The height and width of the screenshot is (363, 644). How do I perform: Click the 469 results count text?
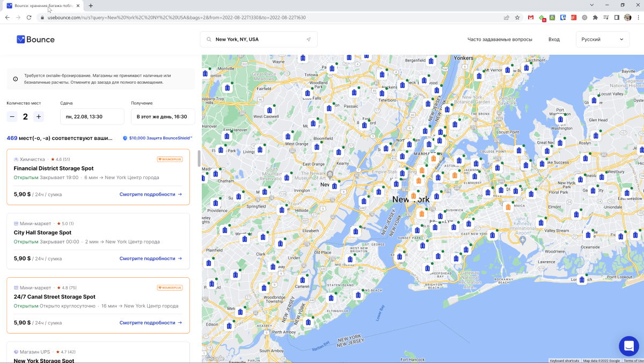coord(60,138)
